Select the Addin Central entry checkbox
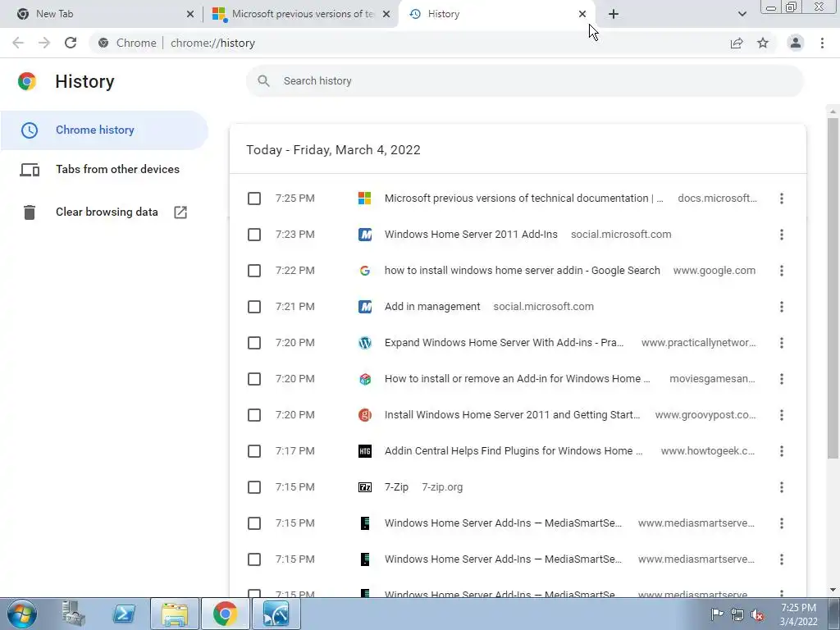Screen dimensions: 840x630 tap(254, 451)
